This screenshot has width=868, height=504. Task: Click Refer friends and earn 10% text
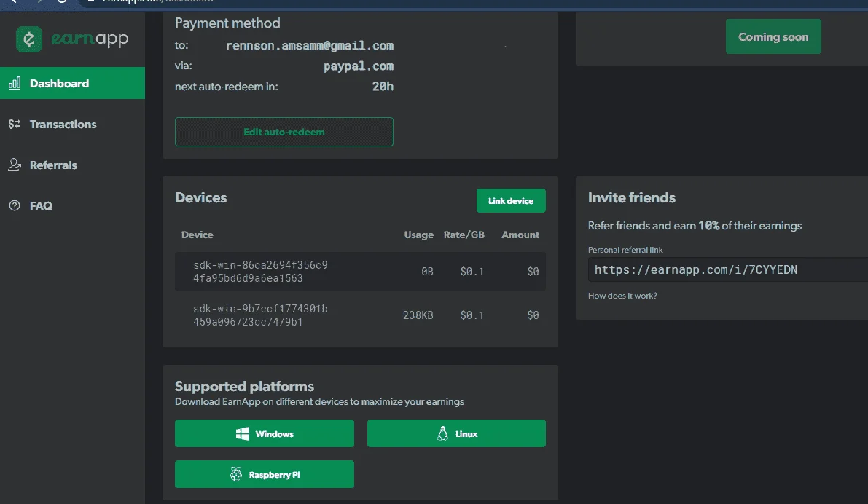point(695,225)
